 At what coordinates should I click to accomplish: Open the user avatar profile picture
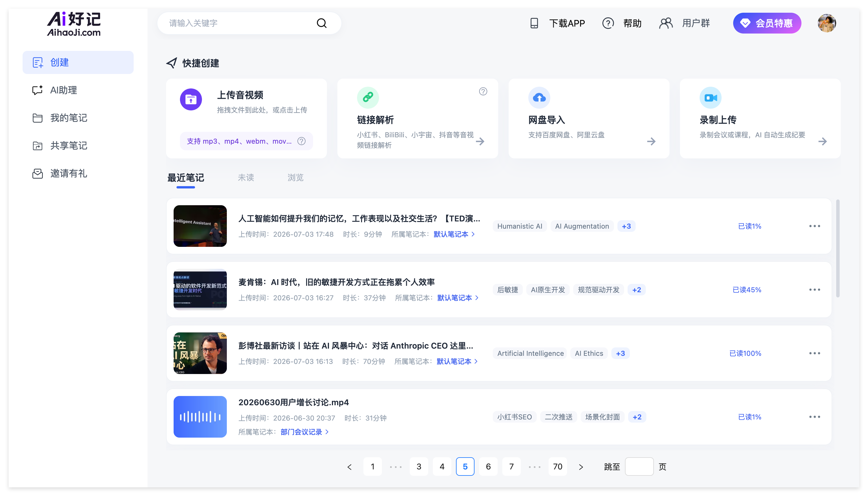pyautogui.click(x=826, y=23)
